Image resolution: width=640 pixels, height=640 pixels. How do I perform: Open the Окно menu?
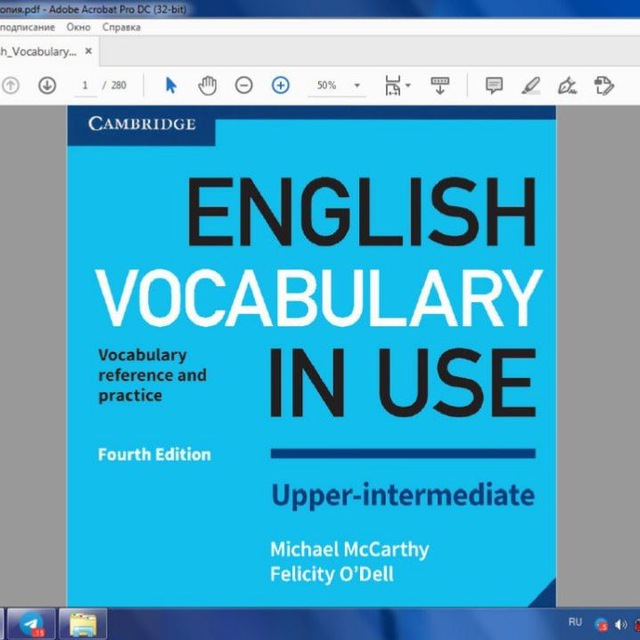pos(78,27)
